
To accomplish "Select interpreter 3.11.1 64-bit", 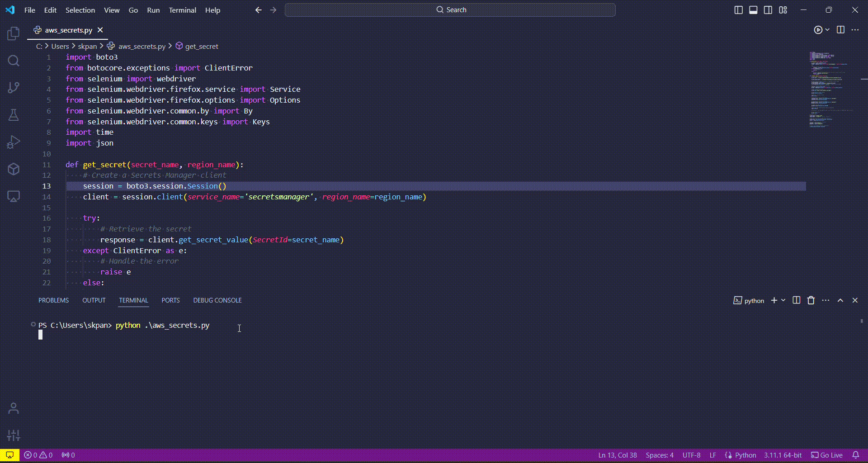I will [783, 455].
